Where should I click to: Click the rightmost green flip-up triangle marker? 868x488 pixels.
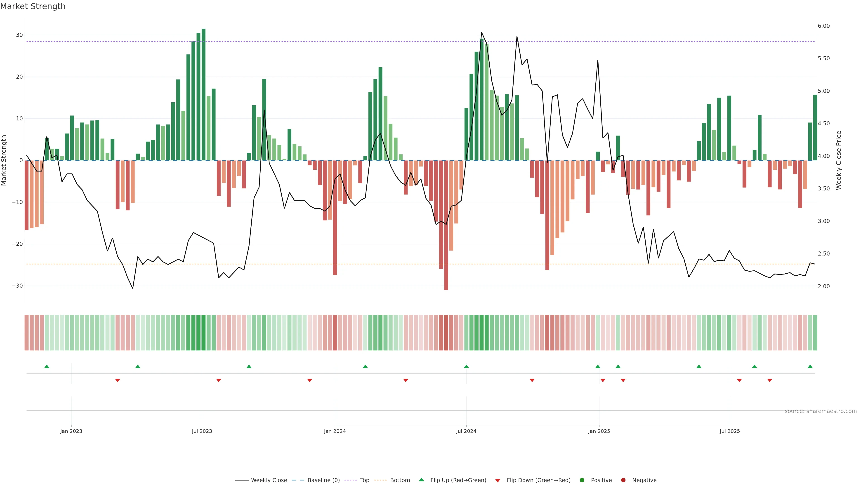pos(810,366)
